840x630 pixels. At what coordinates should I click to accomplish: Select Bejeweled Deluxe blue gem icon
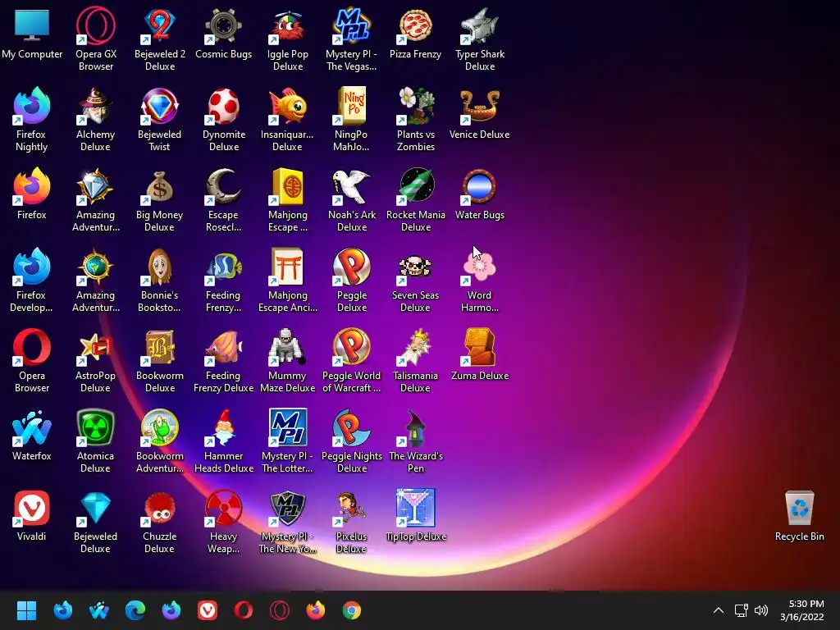(x=96, y=508)
